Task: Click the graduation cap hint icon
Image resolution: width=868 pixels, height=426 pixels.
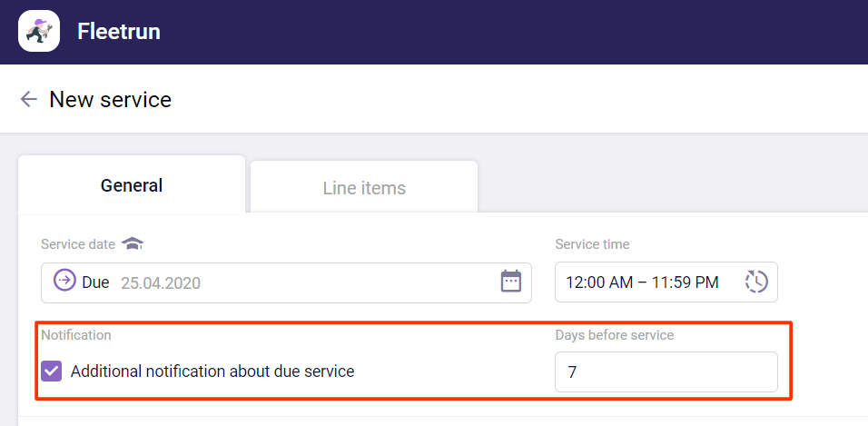Action: (x=133, y=243)
